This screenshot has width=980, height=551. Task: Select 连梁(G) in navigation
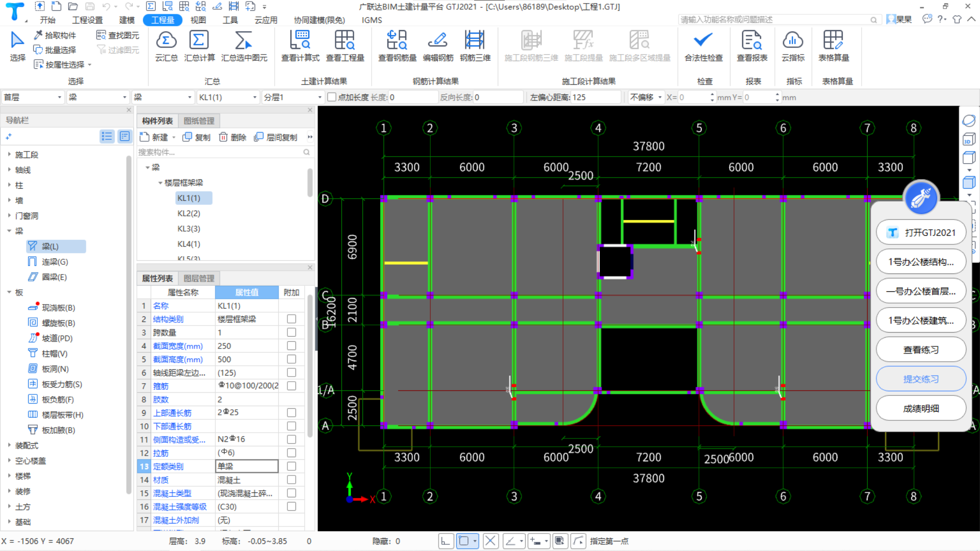(x=55, y=262)
